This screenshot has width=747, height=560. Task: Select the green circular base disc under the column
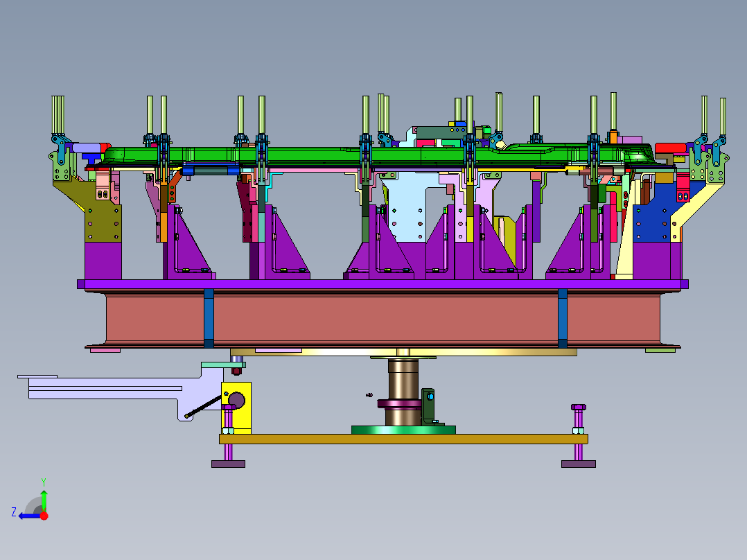(x=403, y=430)
